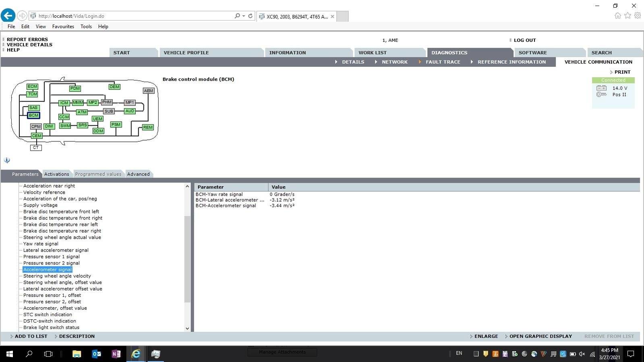Select the SRS module box
This screenshot has width=644, height=362.
tap(83, 125)
